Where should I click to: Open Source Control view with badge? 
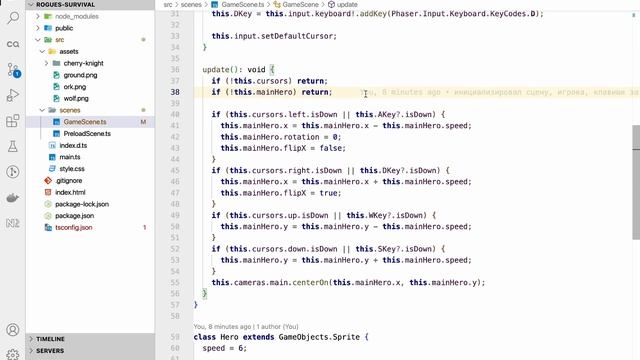13,70
